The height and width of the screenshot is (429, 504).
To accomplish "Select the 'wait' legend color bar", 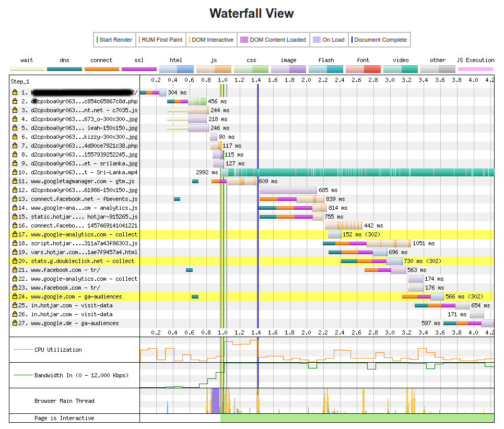I will (27, 69).
